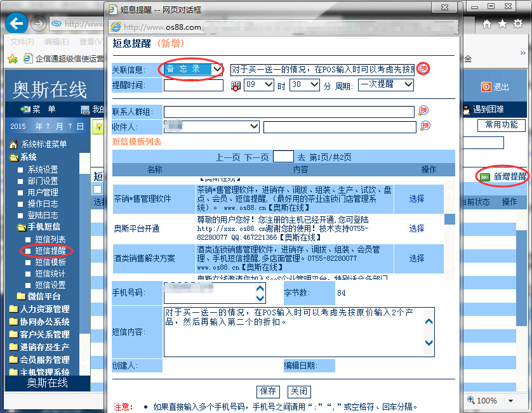Click the add-to-favorites-bar star icon
532x413 pixels.
pyautogui.click(x=13, y=58)
